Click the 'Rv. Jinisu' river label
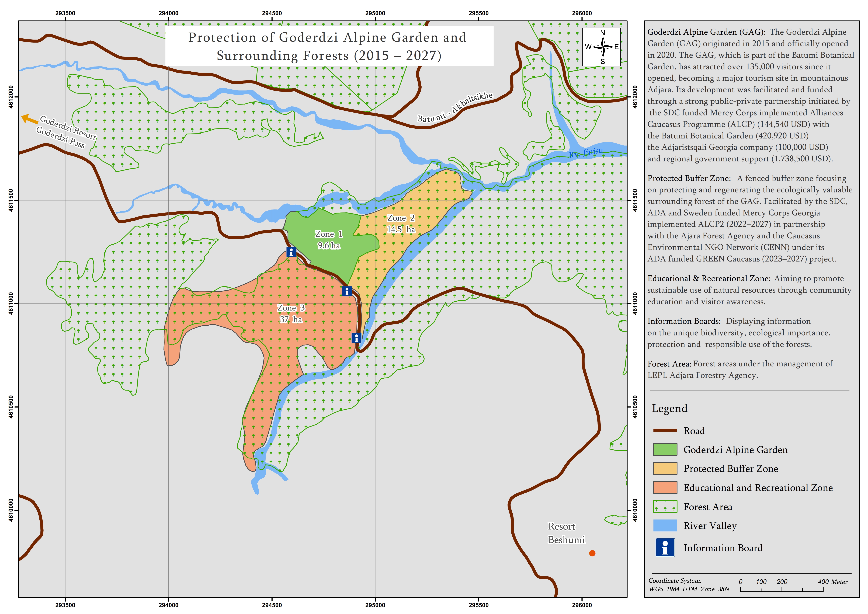 (586, 153)
